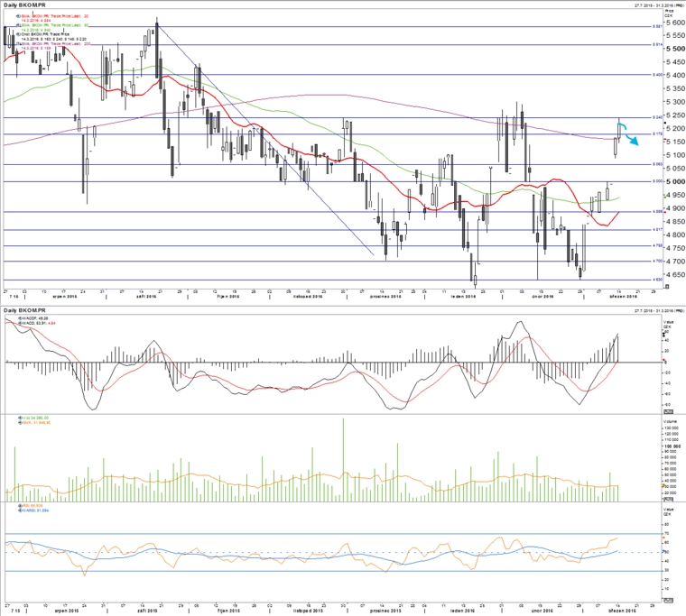Click the 5 240 horizontal resistance line label
This screenshot has height=616, width=686.
(x=657, y=117)
